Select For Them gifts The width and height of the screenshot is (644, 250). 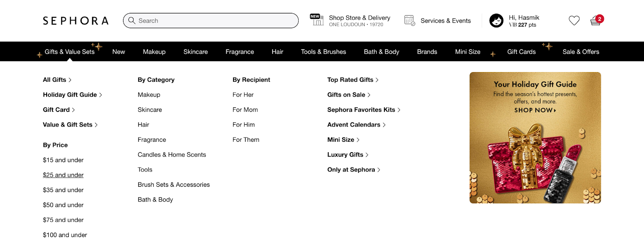(x=246, y=140)
